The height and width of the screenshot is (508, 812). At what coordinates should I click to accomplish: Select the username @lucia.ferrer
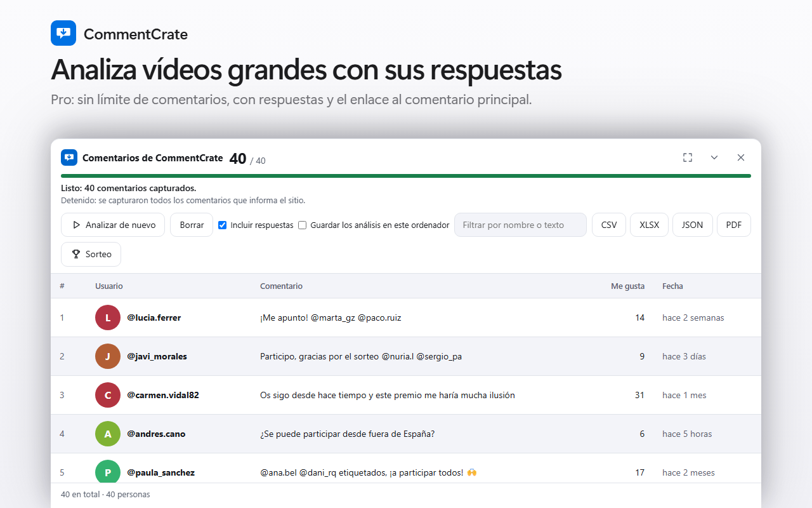point(154,317)
